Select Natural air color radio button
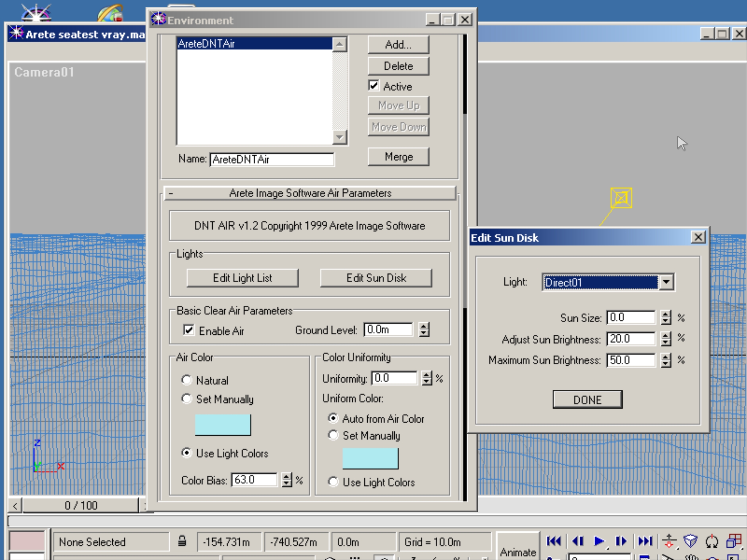Viewport: 747px width, 560px height. click(187, 380)
